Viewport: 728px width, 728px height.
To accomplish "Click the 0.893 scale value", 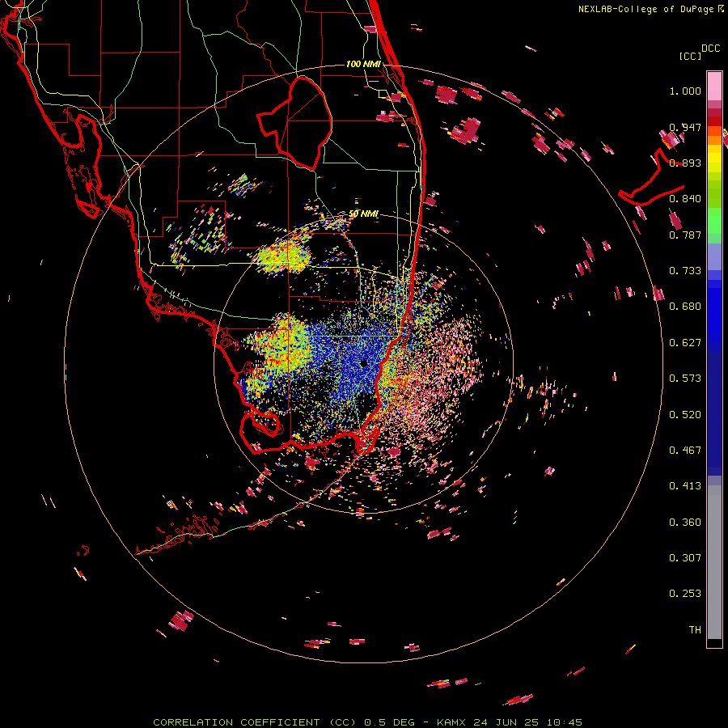I will pyautogui.click(x=685, y=163).
